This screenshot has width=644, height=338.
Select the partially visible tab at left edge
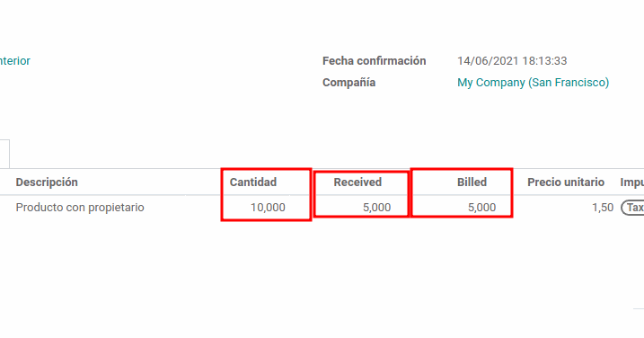[x=4, y=154]
